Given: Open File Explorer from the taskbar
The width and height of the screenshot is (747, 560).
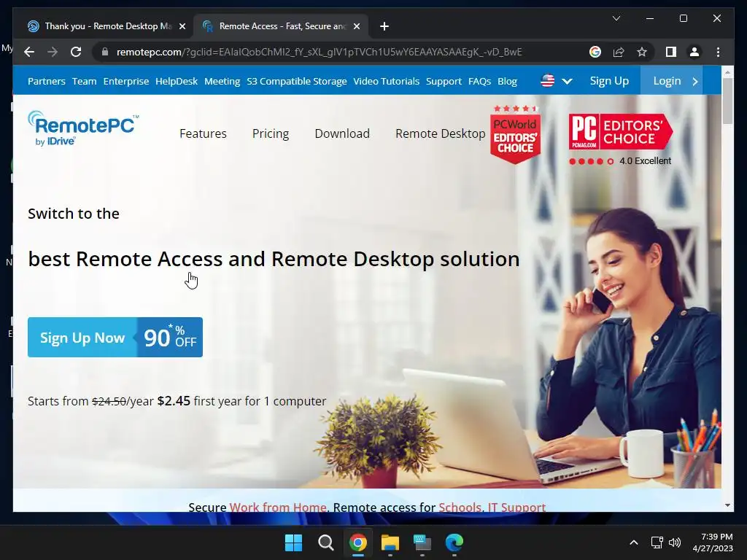Looking at the screenshot, I should coord(390,542).
